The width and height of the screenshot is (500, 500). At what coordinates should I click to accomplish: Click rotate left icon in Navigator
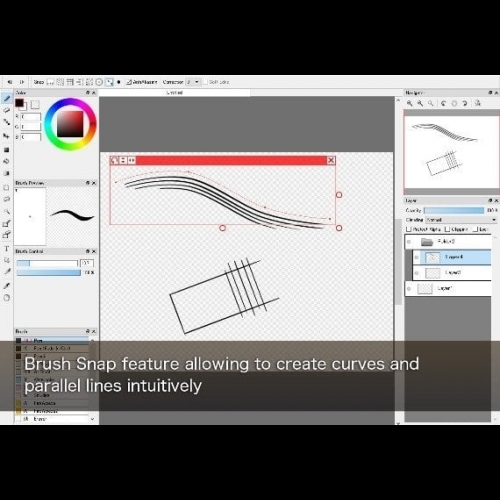click(443, 103)
